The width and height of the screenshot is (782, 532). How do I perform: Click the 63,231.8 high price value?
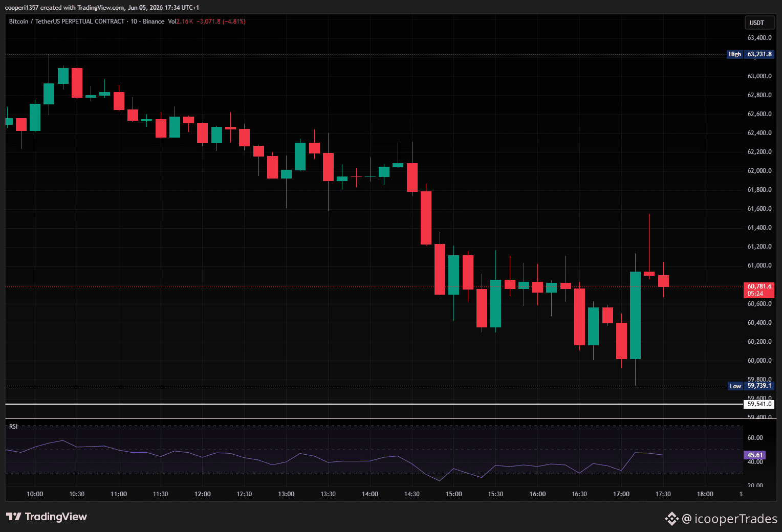(759, 54)
